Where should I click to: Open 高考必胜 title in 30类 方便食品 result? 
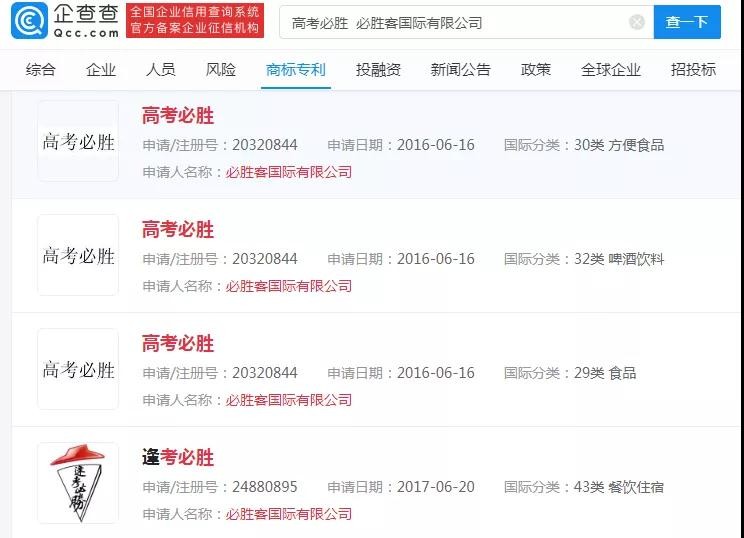pyautogui.click(x=178, y=116)
